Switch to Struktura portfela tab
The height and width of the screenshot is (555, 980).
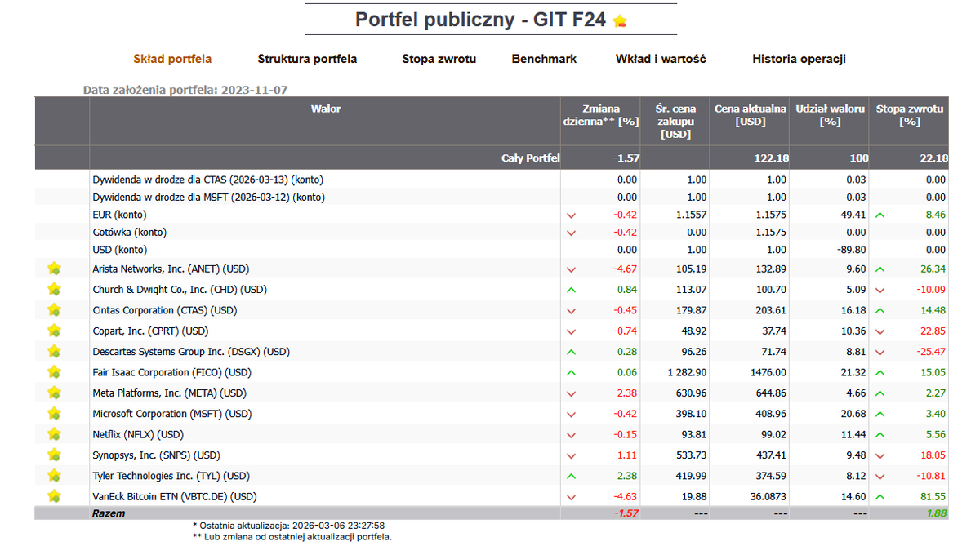pyautogui.click(x=307, y=59)
